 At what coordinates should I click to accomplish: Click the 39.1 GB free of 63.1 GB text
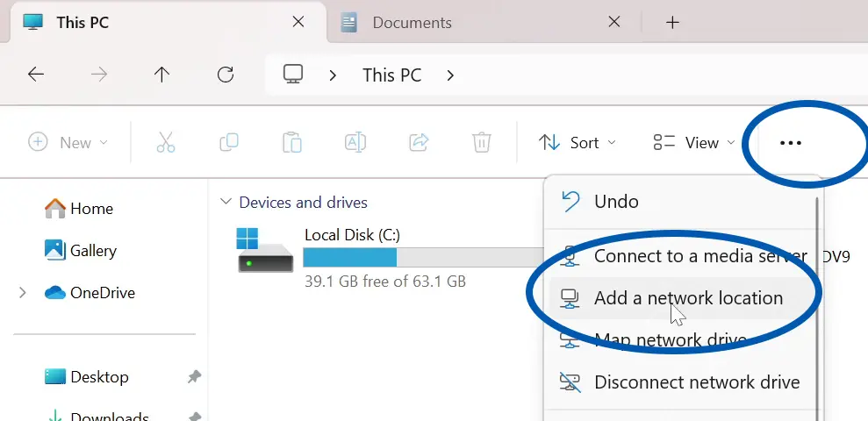pyautogui.click(x=385, y=282)
